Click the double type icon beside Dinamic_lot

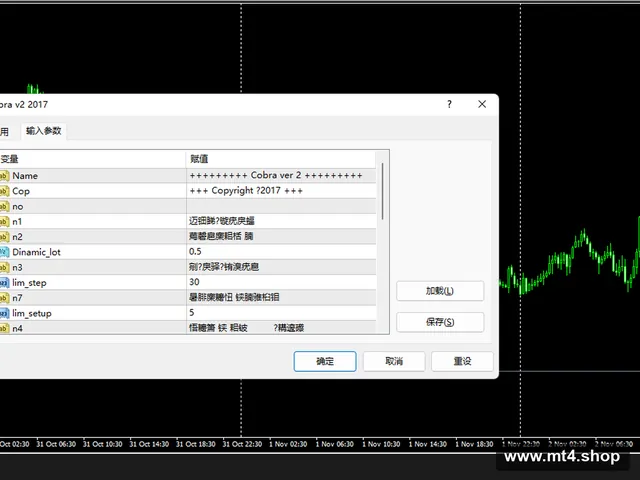[4, 252]
